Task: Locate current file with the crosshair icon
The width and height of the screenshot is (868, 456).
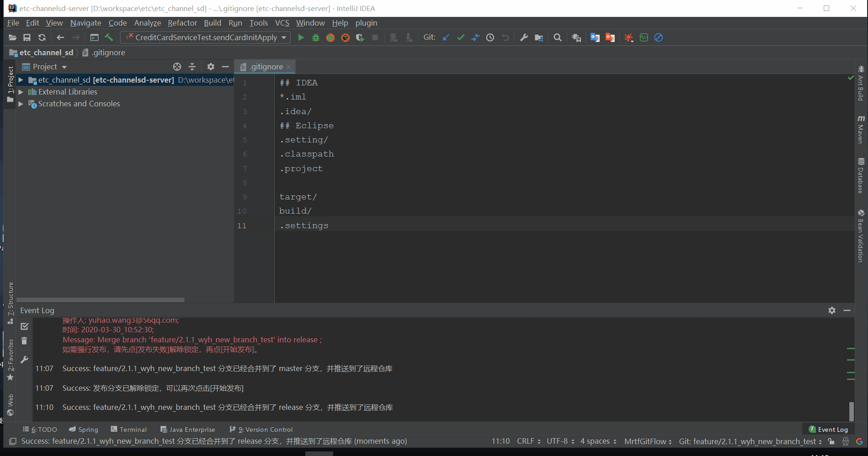Action: (177, 67)
